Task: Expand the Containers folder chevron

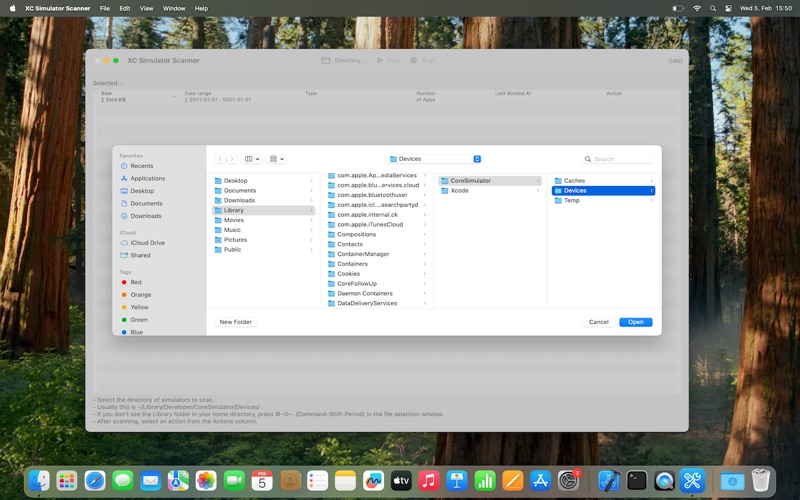Action: (424, 264)
